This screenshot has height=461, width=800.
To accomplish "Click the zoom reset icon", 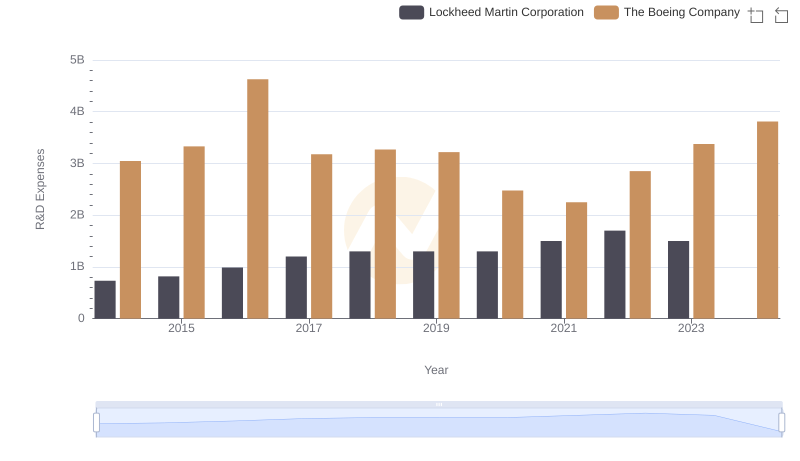I will (781, 15).
